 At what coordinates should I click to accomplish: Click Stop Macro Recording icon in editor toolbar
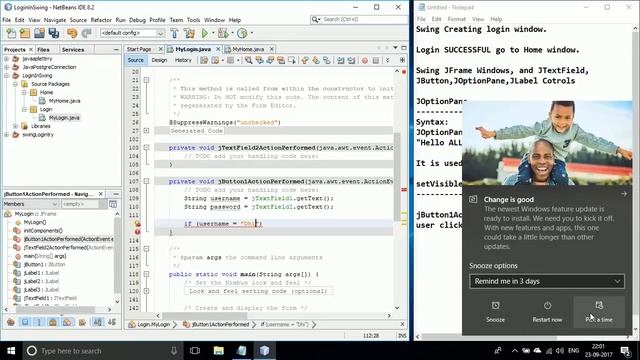[376, 60]
